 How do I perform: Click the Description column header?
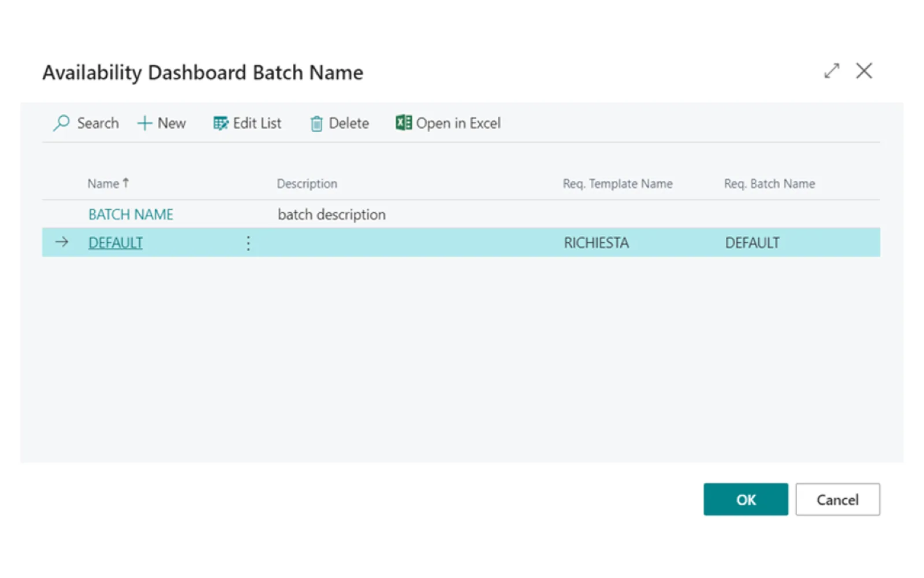pyautogui.click(x=307, y=184)
